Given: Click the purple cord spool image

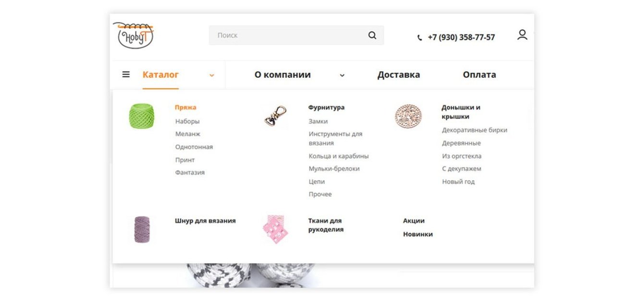Looking at the screenshot, I should [142, 229].
